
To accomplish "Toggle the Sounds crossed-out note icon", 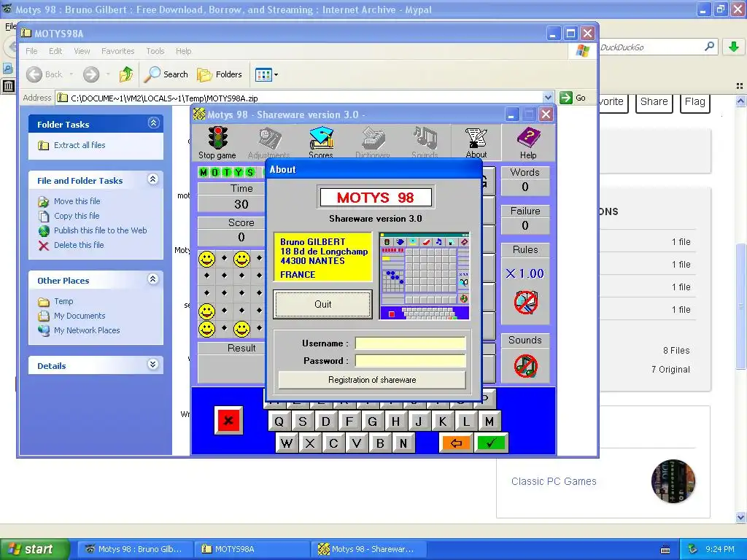I will (525, 366).
